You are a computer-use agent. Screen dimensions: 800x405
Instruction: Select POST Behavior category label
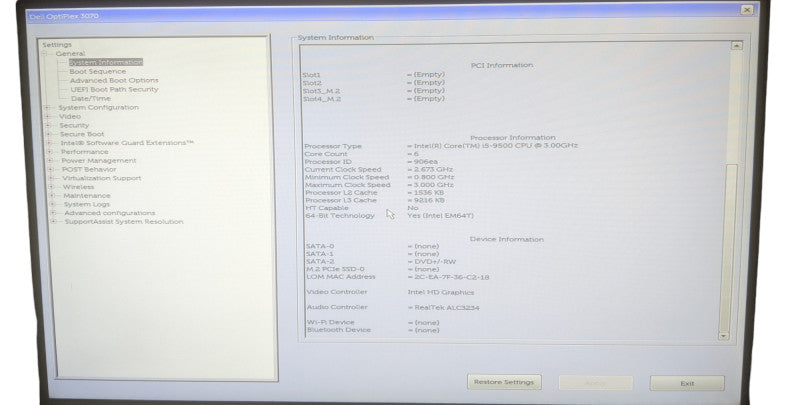[x=89, y=169]
